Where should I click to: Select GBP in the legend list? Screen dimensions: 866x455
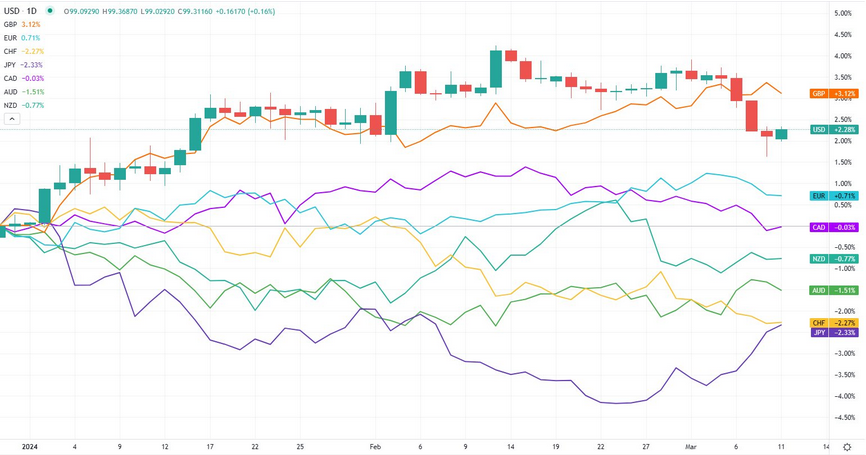(11, 24)
